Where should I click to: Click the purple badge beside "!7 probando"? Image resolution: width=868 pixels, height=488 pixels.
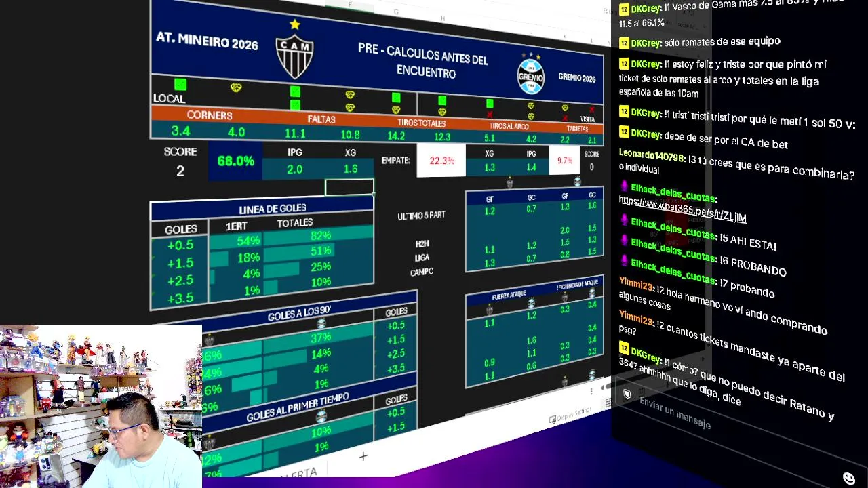pos(624,262)
